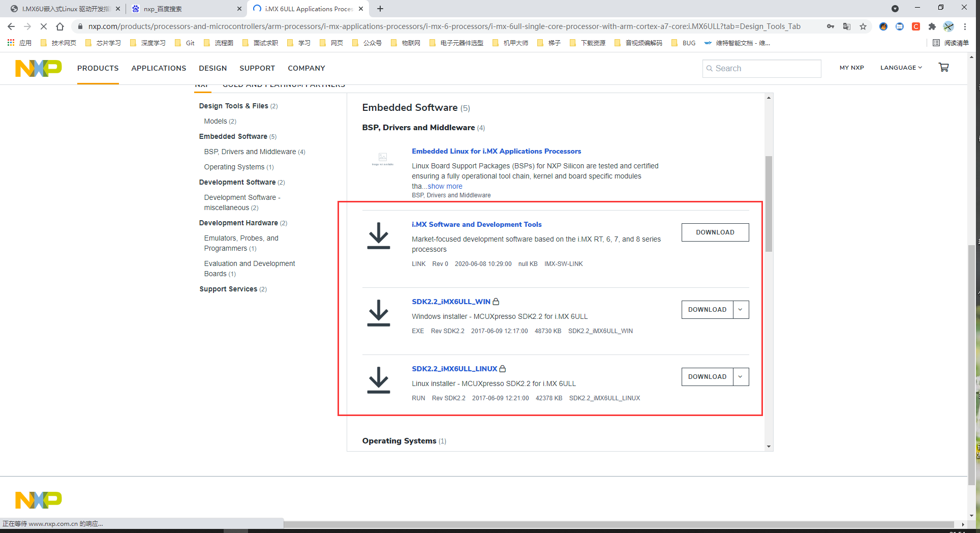Click the show more link
The height and width of the screenshot is (533, 980).
click(445, 186)
